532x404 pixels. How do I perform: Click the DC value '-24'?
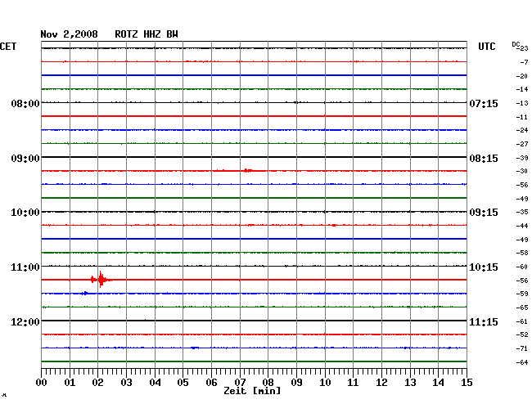(522, 130)
